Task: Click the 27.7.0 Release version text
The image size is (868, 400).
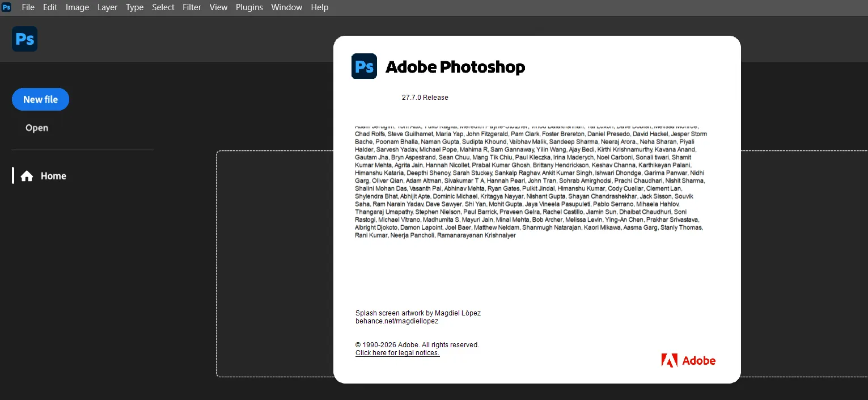Action: (425, 98)
